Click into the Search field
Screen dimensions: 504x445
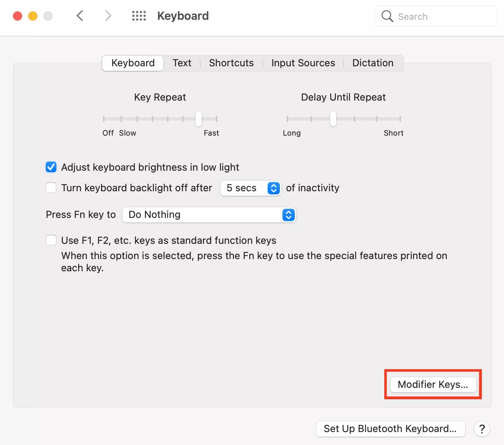coord(442,17)
